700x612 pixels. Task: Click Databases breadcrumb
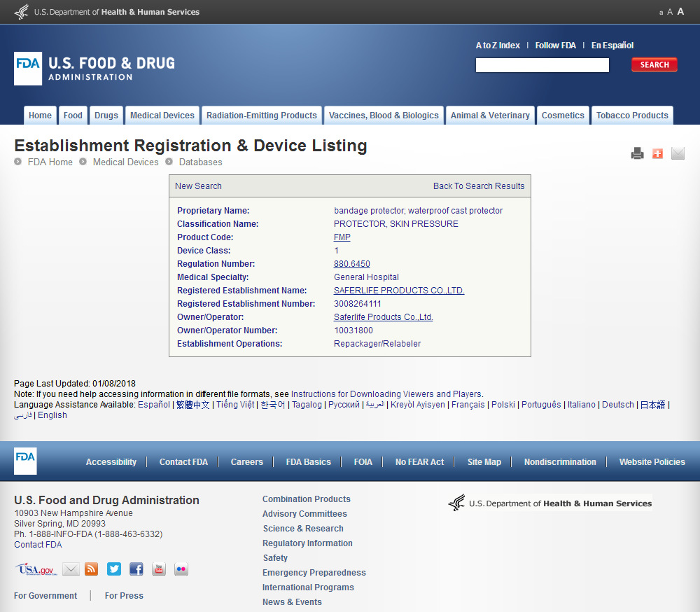[x=200, y=162]
